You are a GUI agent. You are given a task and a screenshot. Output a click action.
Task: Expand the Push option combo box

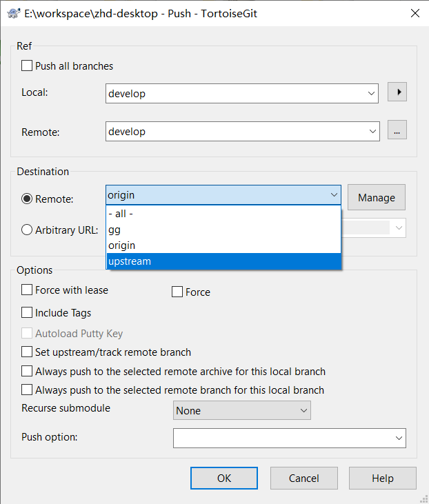(x=399, y=438)
